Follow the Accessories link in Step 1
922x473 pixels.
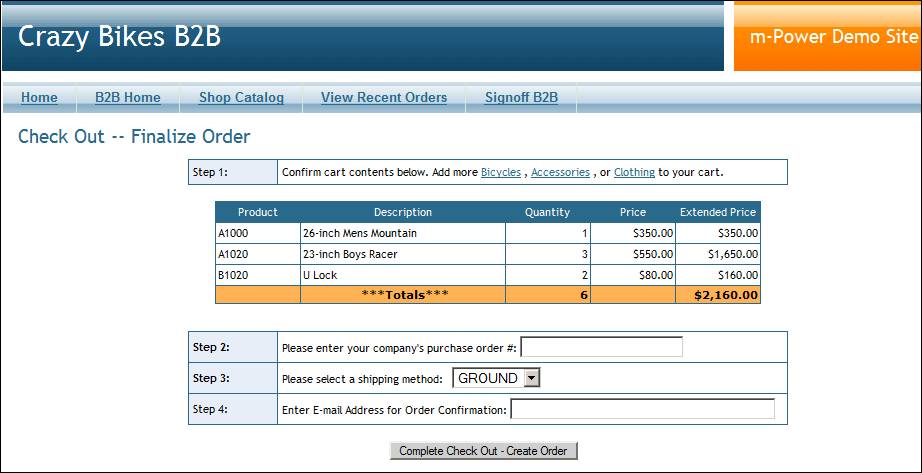click(560, 172)
